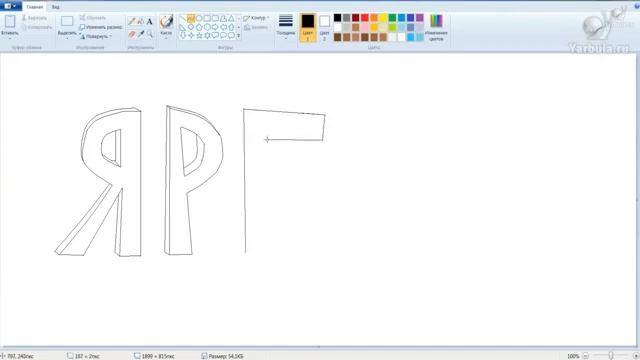The image size is (640, 360).
Task: Switch to the Вид (View) tab
Action: pos(56,7)
